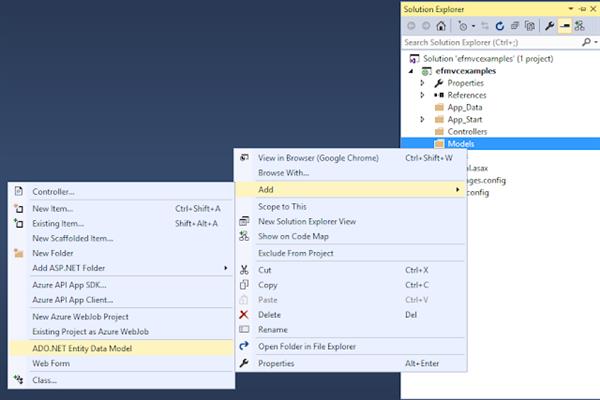Click Delete in the context menu
600x400 pixels.
(272, 314)
